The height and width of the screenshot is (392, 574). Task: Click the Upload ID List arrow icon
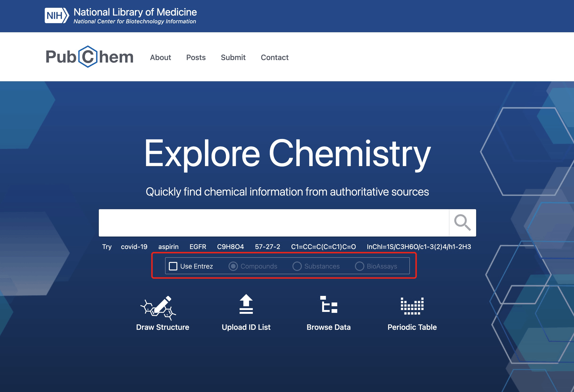click(246, 304)
